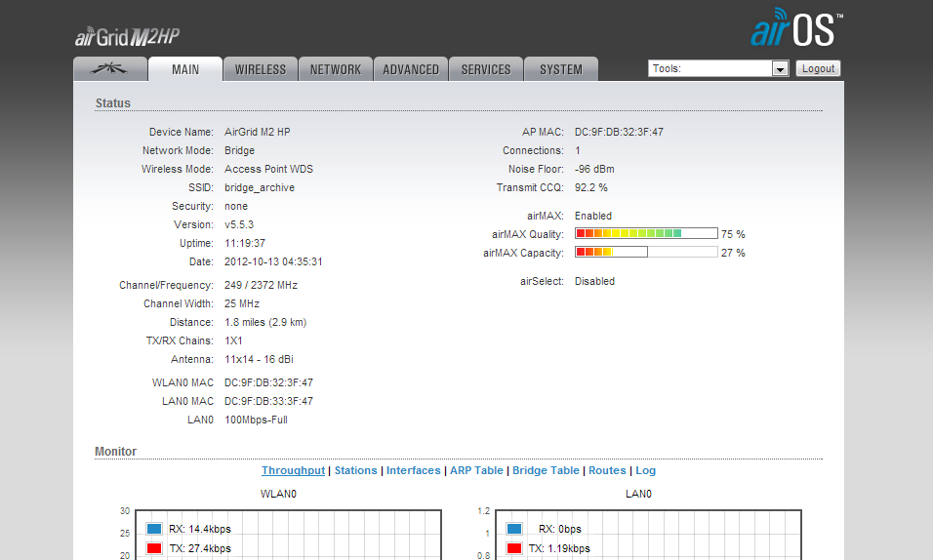Open the Interfaces monitor link

click(x=414, y=470)
